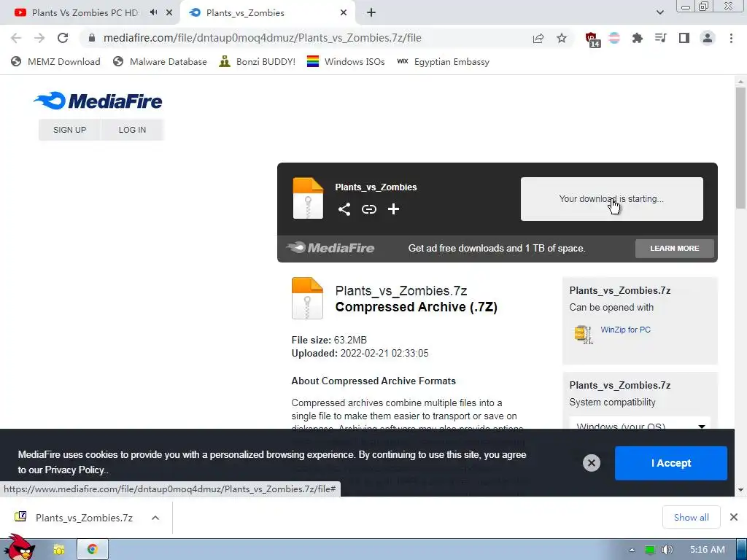Viewport: 747px width, 560px height.
Task: Click the Chrome taskbar icon
Action: click(x=93, y=550)
